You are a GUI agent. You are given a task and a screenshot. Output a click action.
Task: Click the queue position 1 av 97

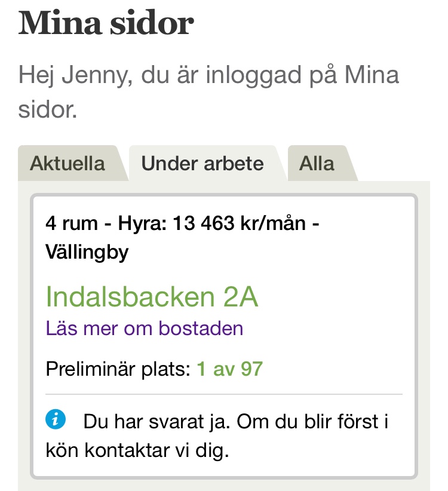pos(230,369)
